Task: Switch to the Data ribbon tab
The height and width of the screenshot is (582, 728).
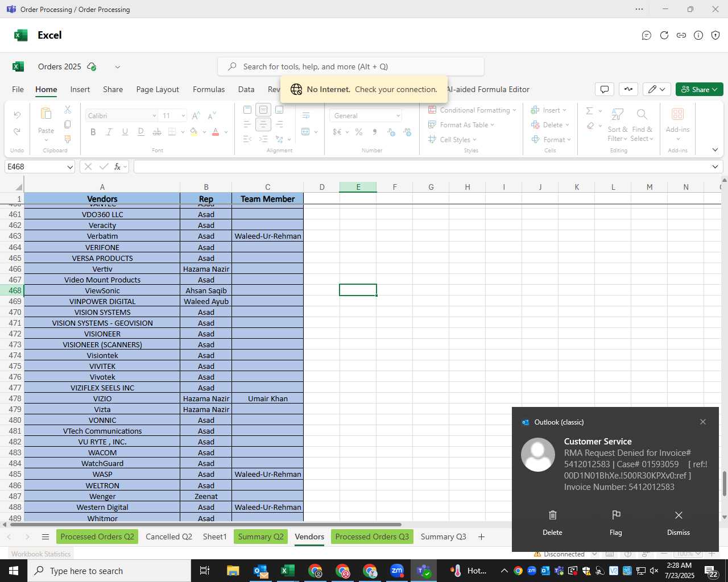Action: 246,89
